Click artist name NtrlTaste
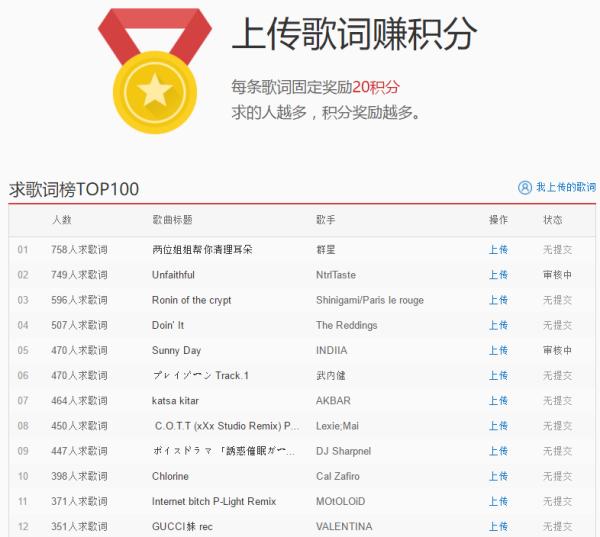600x537 pixels. 336,275
